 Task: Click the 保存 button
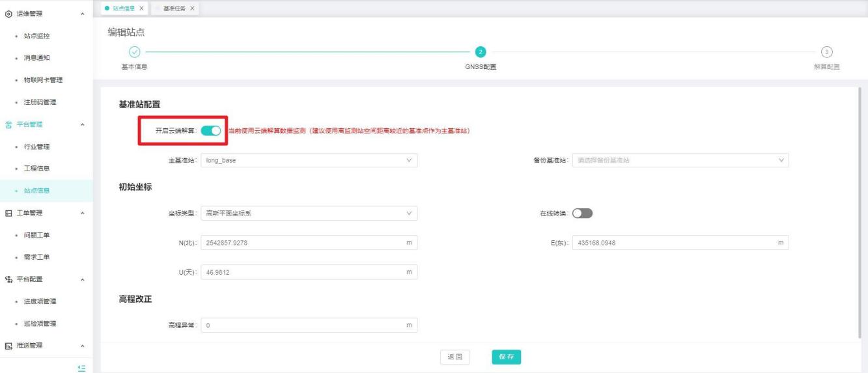[x=507, y=357]
